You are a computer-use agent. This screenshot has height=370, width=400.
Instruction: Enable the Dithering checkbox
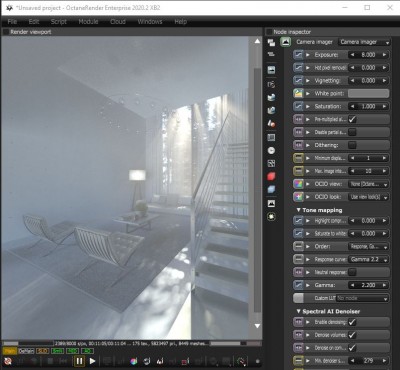coord(352,145)
